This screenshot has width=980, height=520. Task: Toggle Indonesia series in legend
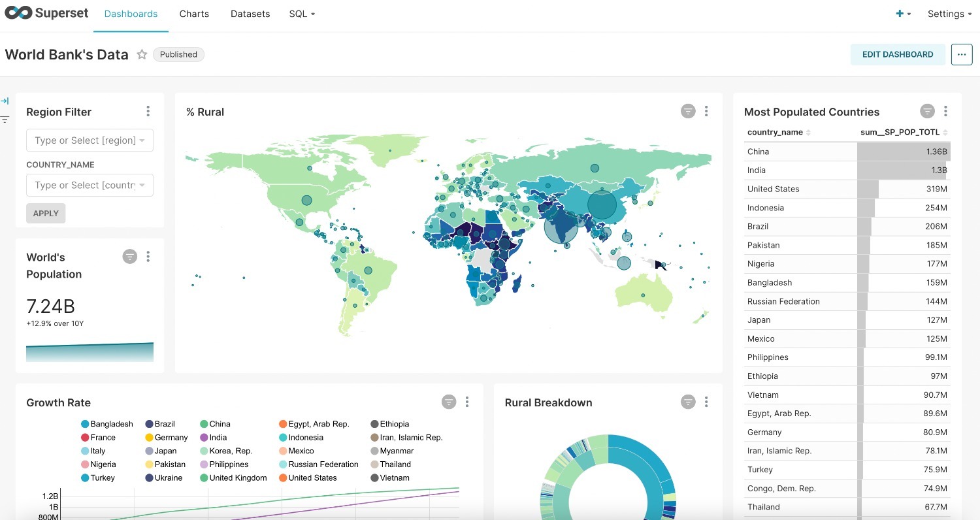301,438
